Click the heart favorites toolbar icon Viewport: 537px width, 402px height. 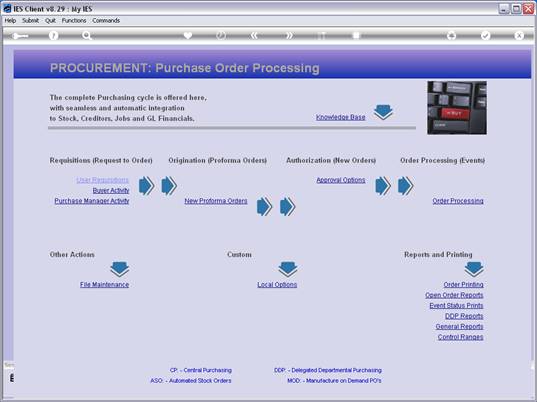point(188,35)
